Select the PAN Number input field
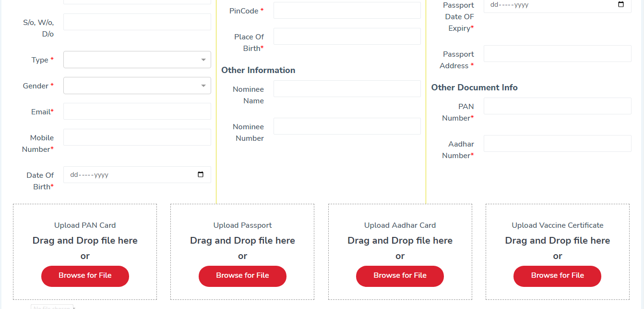This screenshot has height=309, width=644. pos(557,106)
